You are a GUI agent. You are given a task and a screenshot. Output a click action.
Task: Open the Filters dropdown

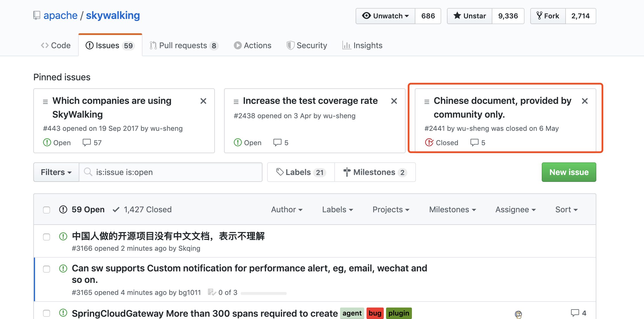tap(56, 172)
